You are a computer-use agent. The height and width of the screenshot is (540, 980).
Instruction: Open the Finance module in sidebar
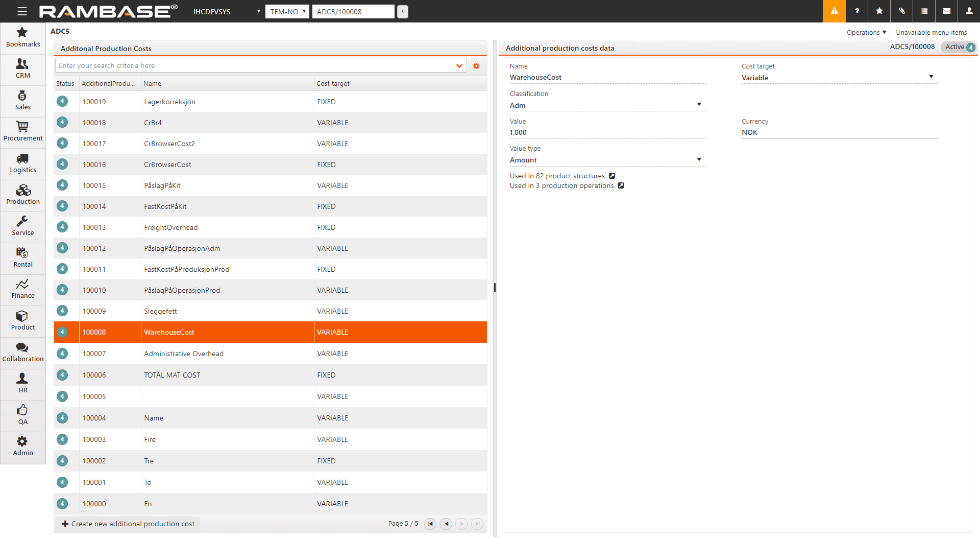tap(23, 289)
